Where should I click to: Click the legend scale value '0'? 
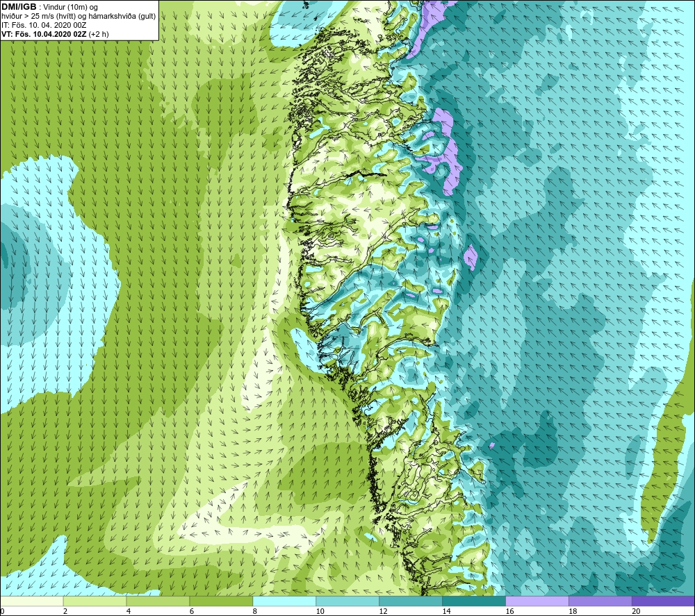tap(2, 611)
